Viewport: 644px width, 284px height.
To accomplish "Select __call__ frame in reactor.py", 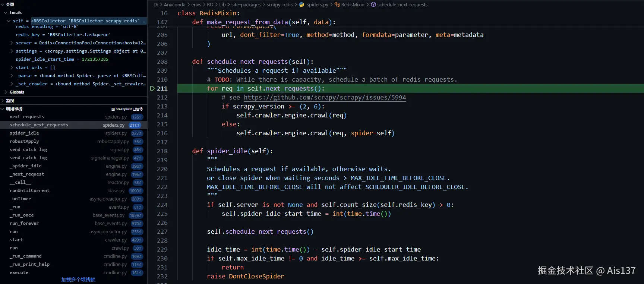I will (73, 182).
